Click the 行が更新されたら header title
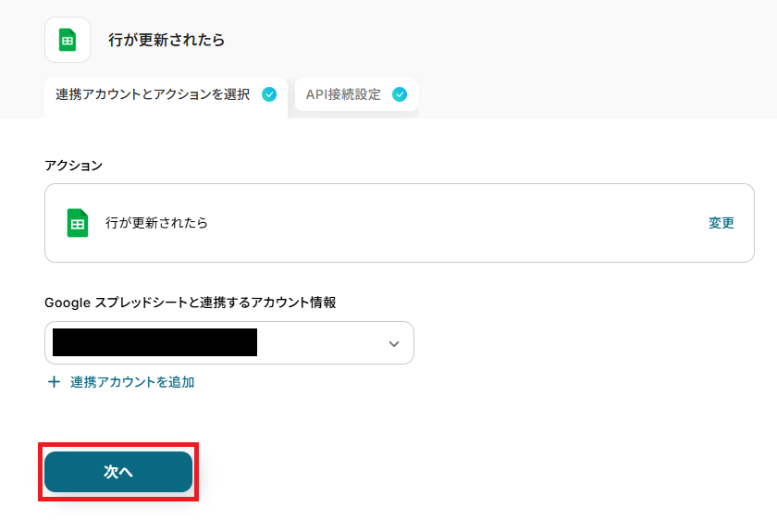 pyautogui.click(x=166, y=40)
